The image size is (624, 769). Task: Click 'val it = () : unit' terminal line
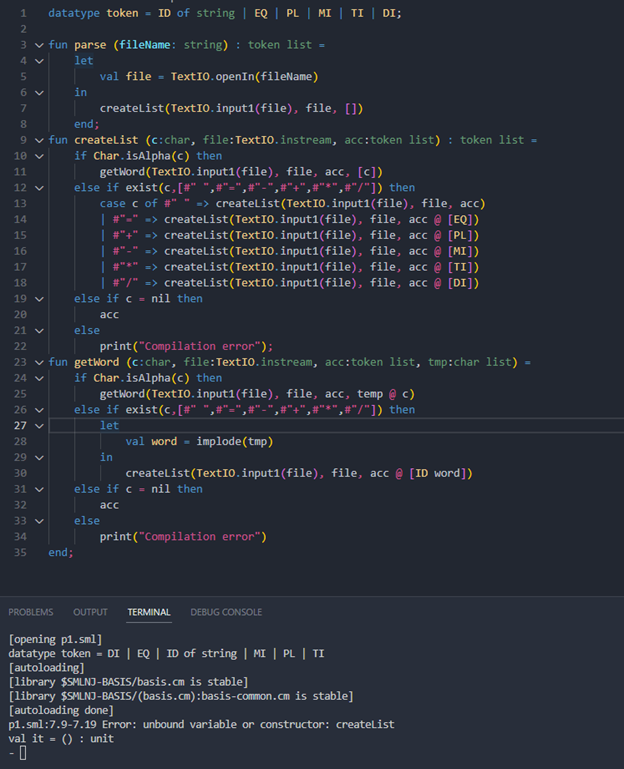click(61, 739)
